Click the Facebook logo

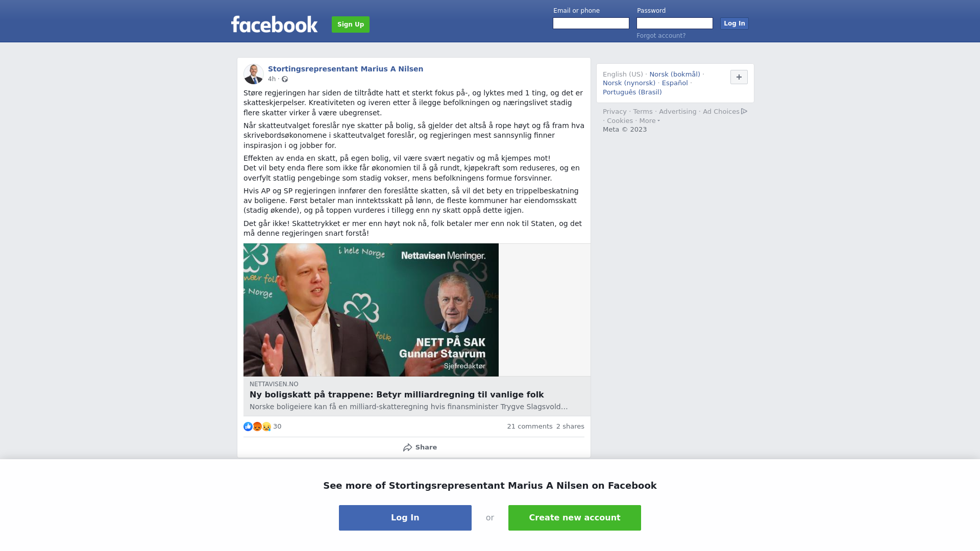click(x=274, y=24)
